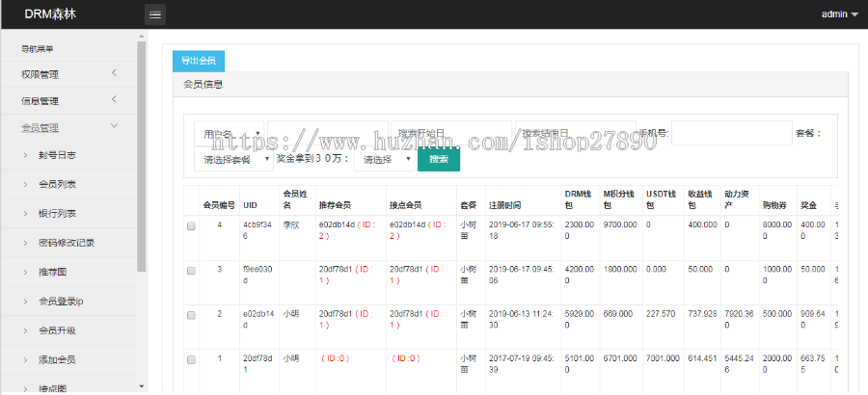The height and width of the screenshot is (395, 868).
Task: Open the admin user dropdown
Action: (x=840, y=14)
